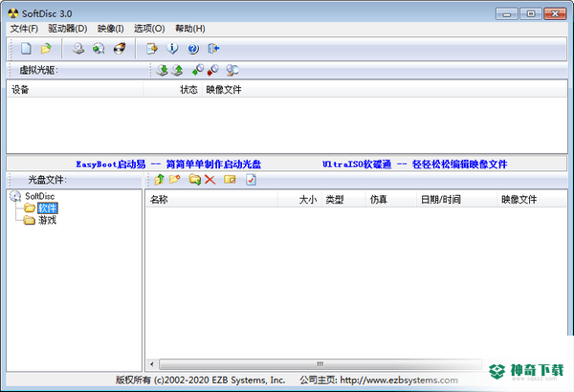Select the 游戏 folder in tree

coord(47,220)
